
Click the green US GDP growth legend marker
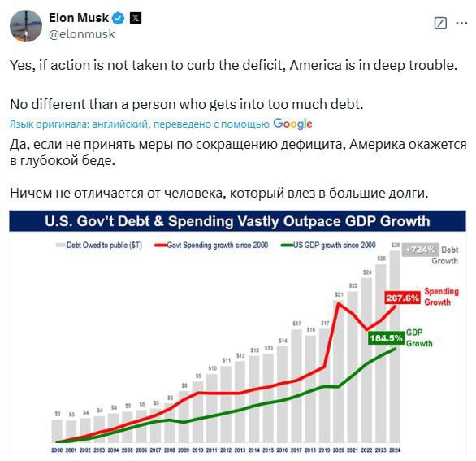(287, 245)
